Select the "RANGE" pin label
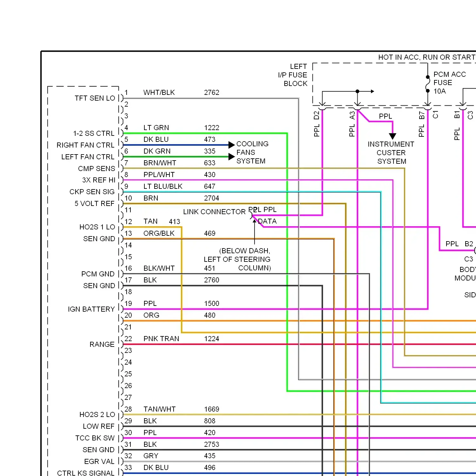This screenshot has height=476, width=476. 102,344
